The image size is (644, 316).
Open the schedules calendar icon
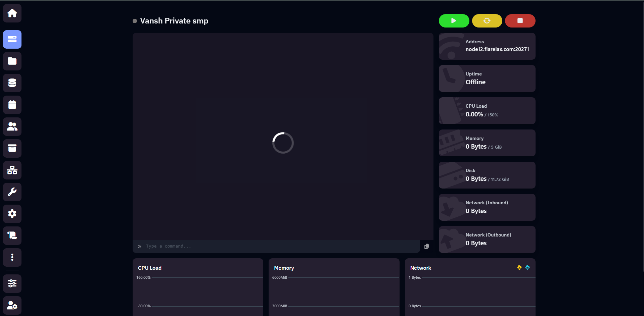12,105
